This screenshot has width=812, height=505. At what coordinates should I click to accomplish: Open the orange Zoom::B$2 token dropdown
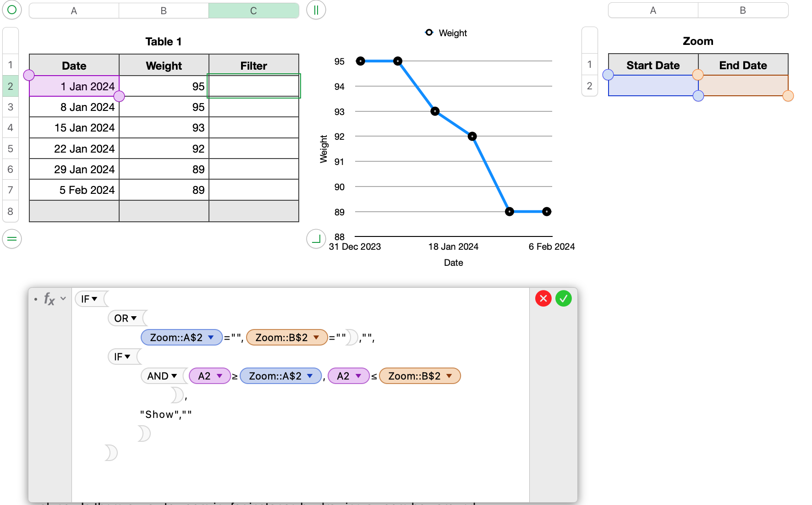[x=316, y=337]
